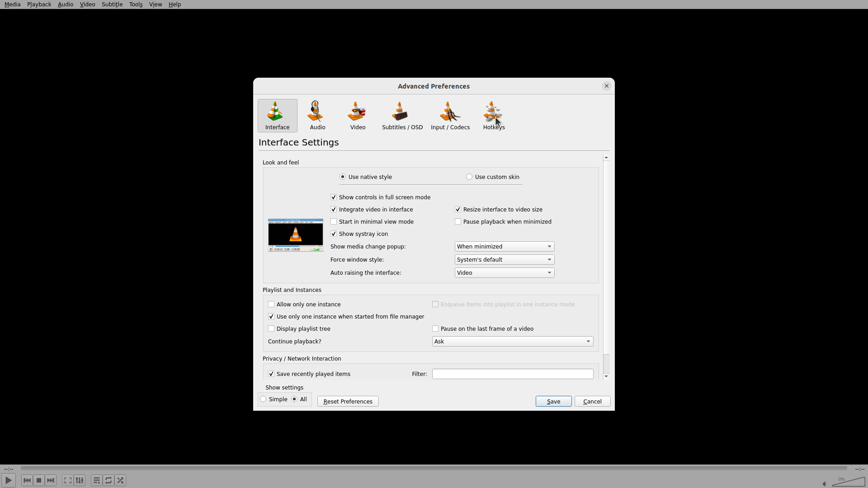The height and width of the screenshot is (488, 868).
Task: Open the Continue playback dropdown
Action: pyautogui.click(x=512, y=342)
